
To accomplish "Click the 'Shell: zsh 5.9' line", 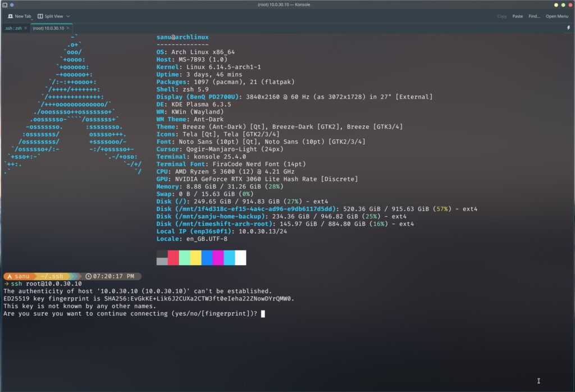I will click(182, 89).
